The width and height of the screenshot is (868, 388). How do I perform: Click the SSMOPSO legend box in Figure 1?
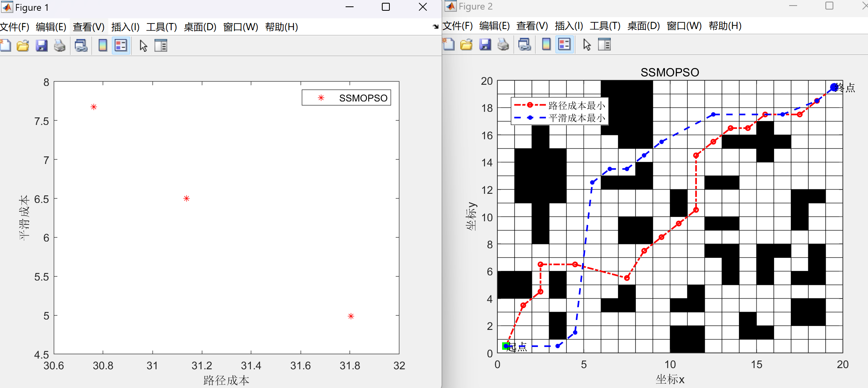(x=346, y=98)
